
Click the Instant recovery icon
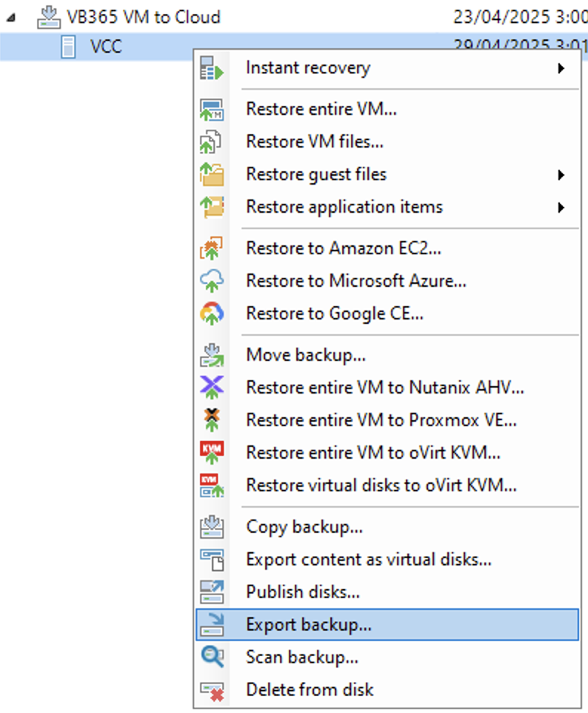point(212,68)
